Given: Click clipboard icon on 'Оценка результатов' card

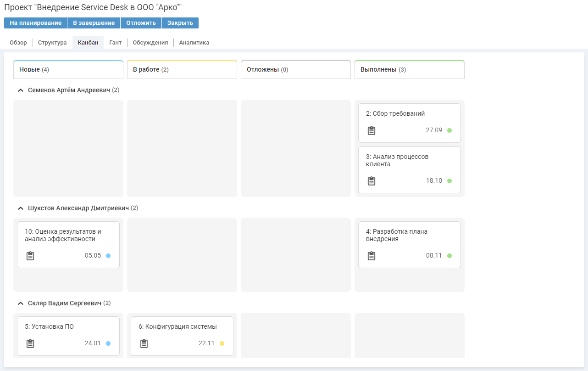Looking at the screenshot, I should pos(30,256).
